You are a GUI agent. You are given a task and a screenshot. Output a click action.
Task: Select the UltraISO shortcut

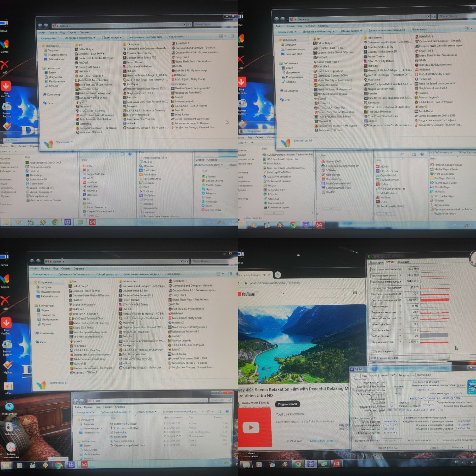[328, 192]
